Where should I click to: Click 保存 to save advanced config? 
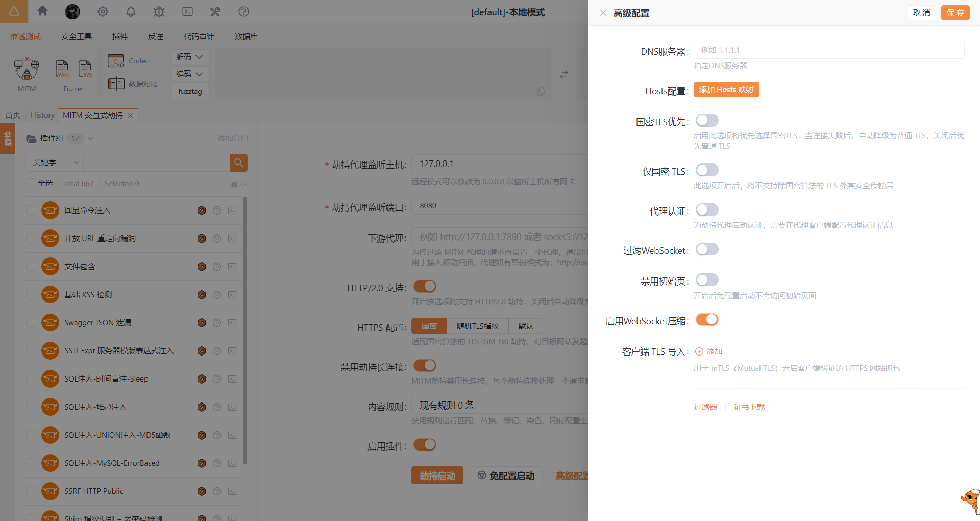click(x=955, y=13)
